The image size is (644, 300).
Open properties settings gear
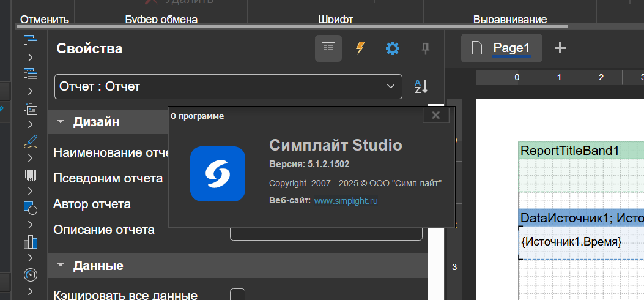point(392,48)
